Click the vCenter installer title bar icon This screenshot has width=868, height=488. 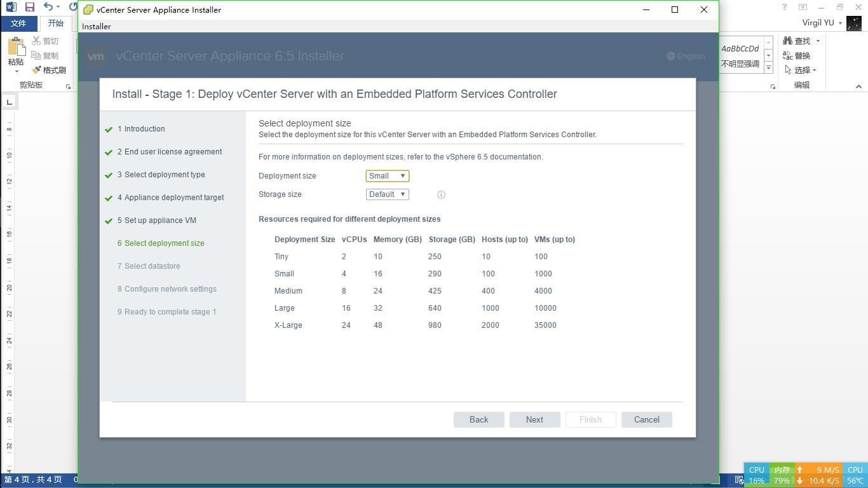coord(89,10)
